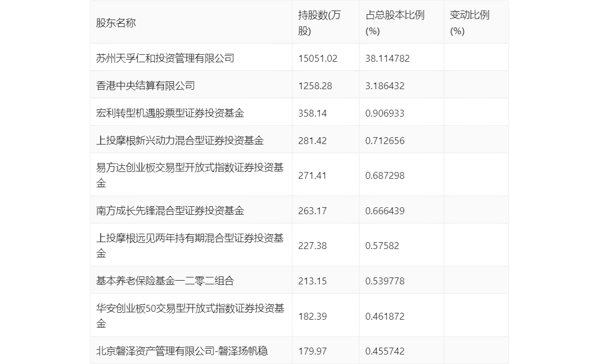Select the holding value 358.14
The width and height of the screenshot is (599, 364).
click(x=313, y=113)
